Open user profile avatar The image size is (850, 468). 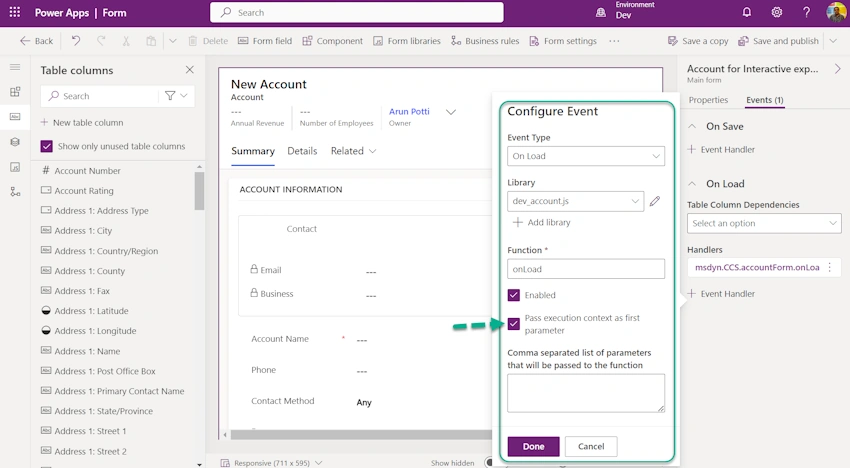[x=835, y=12]
